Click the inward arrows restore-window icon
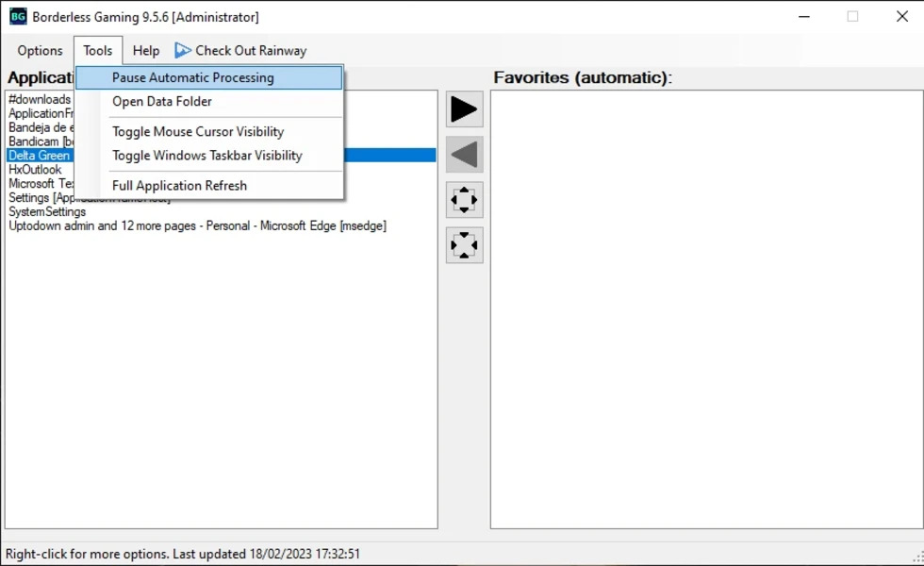924x566 pixels. (x=464, y=245)
